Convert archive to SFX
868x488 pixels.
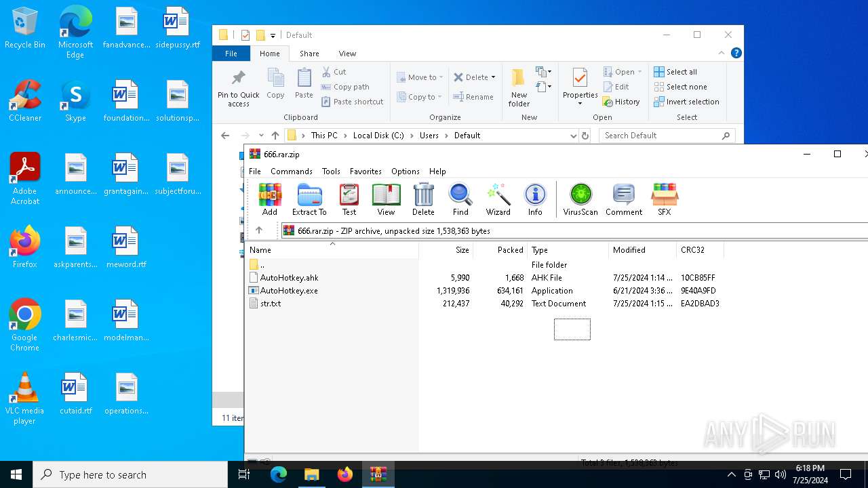pos(665,199)
